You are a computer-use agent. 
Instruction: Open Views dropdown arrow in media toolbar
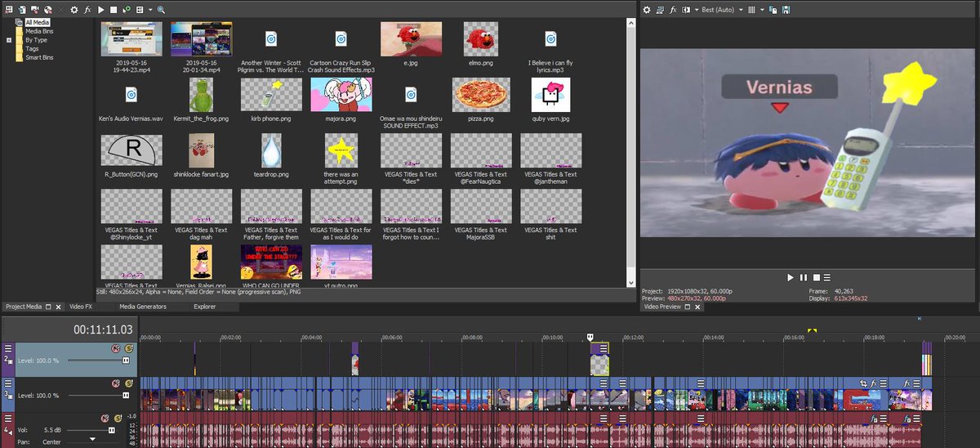click(150, 10)
